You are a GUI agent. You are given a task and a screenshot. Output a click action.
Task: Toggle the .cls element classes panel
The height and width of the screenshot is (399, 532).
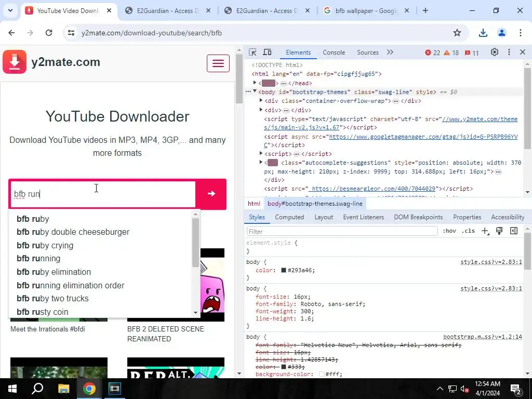tap(468, 231)
